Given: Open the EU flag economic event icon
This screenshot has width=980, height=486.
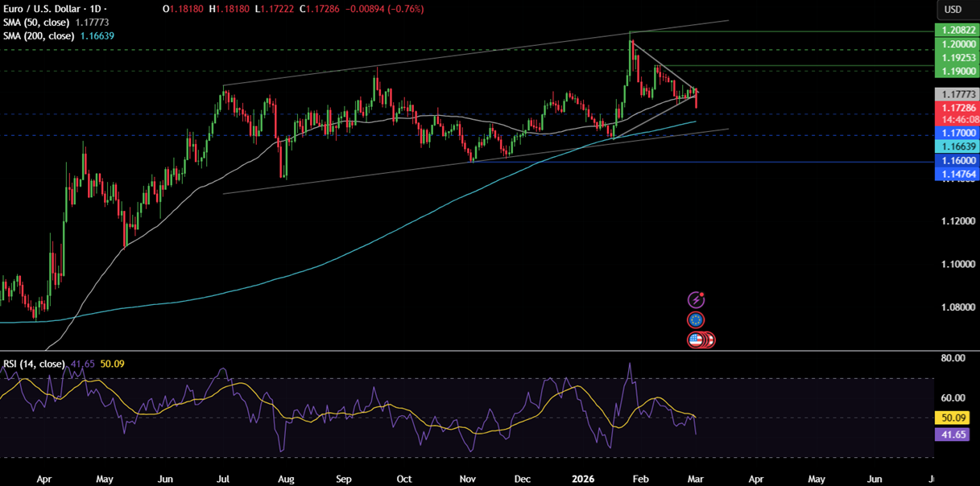Looking at the screenshot, I should (x=696, y=320).
